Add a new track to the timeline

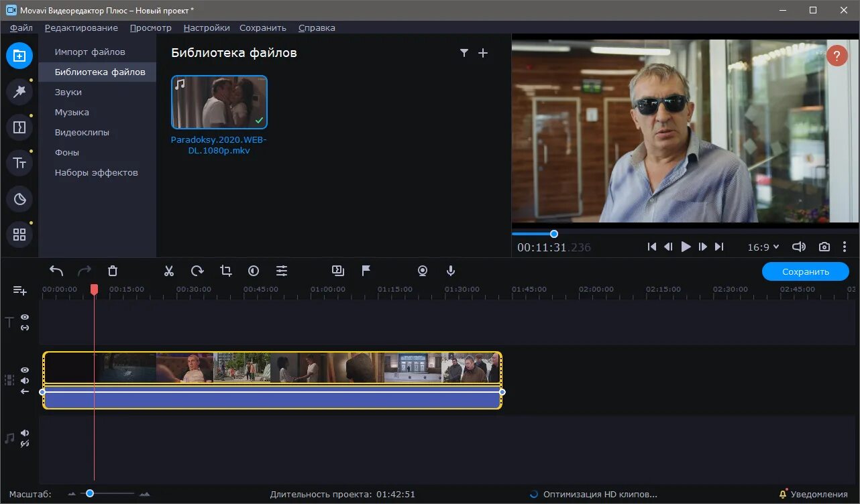point(20,290)
